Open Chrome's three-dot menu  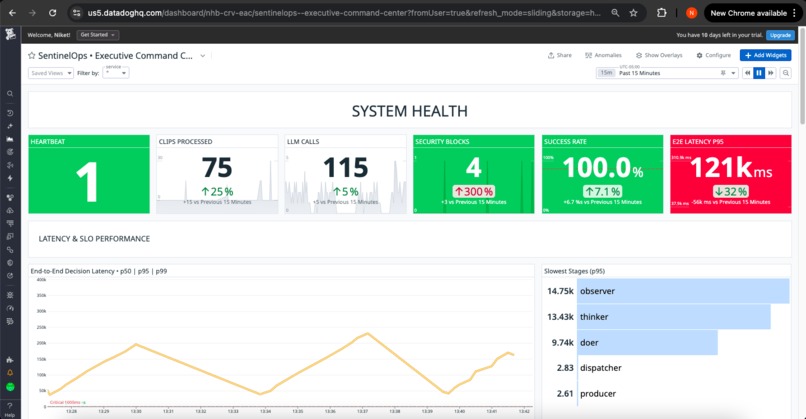[x=795, y=13]
